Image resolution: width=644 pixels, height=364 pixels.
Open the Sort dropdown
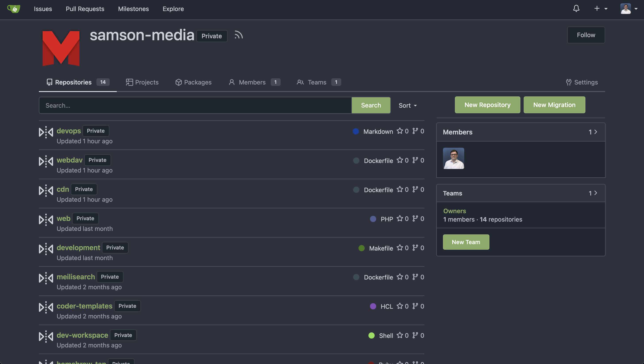(408, 105)
